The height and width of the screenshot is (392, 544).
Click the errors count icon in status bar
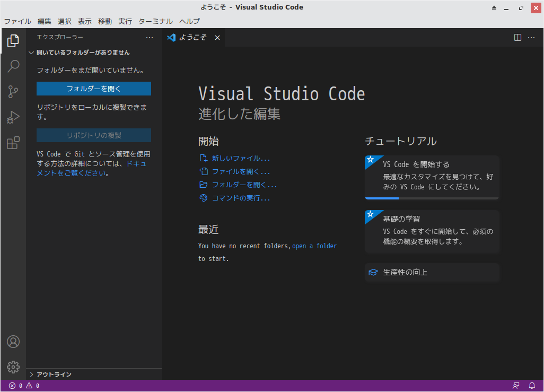tap(12, 386)
